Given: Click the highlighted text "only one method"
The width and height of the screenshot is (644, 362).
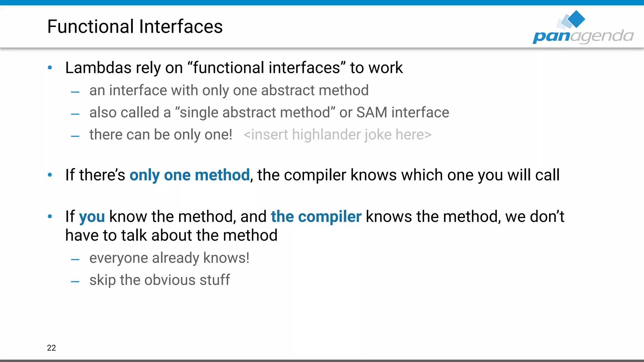Looking at the screenshot, I should (x=190, y=175).
